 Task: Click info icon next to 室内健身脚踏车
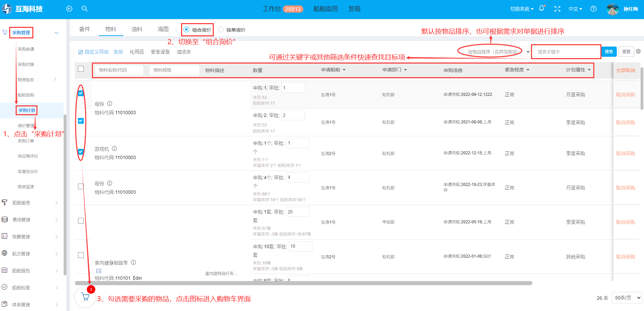click(133, 262)
